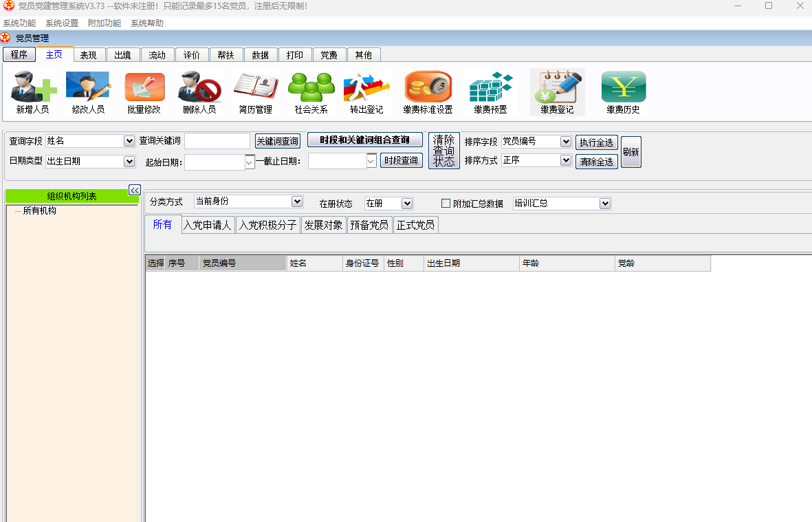Viewport: 812px width, 522px height.
Task: Open the 系统帮助 menu
Action: click(x=146, y=23)
